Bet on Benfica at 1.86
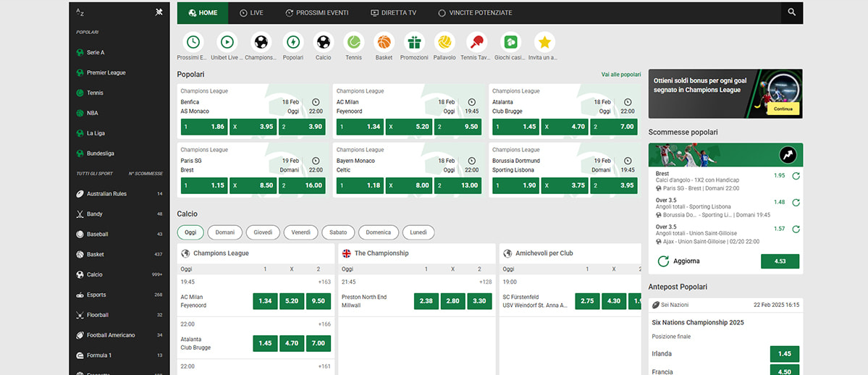 click(204, 127)
